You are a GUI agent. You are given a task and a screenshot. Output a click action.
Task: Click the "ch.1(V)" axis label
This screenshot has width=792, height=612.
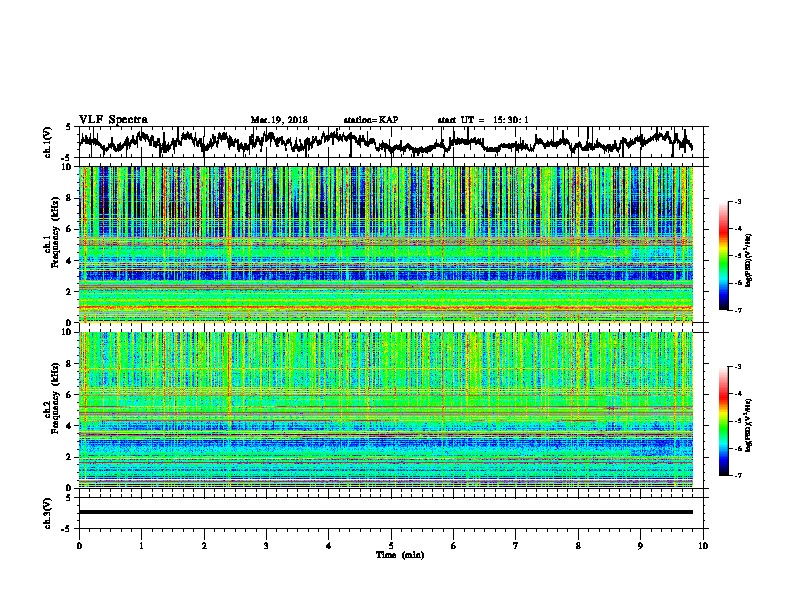[48, 142]
